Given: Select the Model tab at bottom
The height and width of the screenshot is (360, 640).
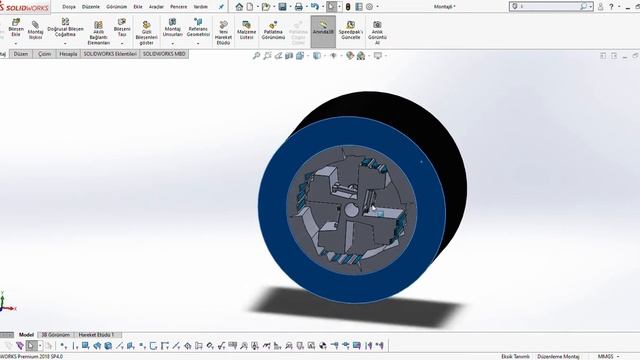Looking at the screenshot, I should tap(26, 335).
